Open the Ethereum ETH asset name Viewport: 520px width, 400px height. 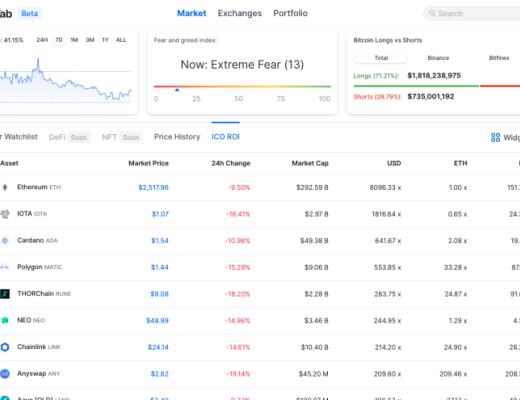(39, 187)
